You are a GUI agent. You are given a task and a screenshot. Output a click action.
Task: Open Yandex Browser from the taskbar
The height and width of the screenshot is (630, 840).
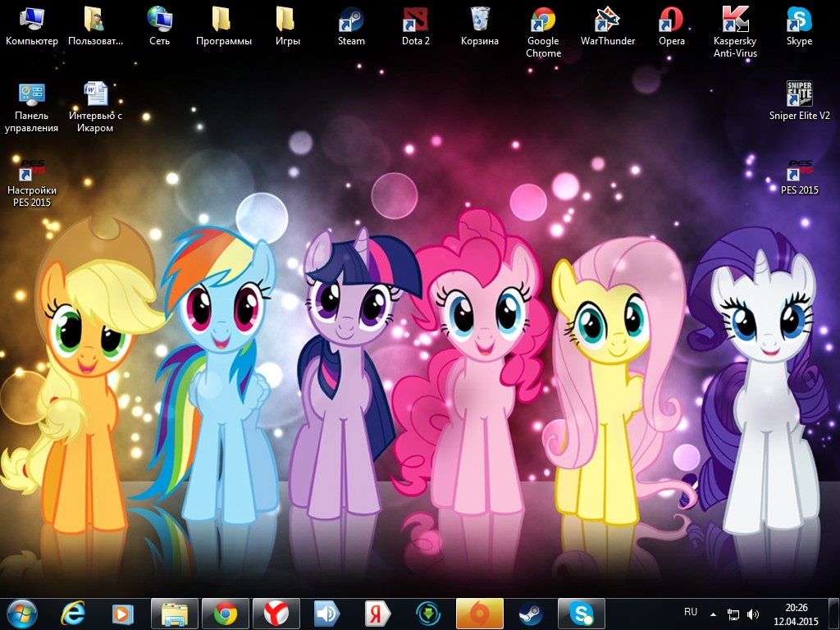point(276,614)
